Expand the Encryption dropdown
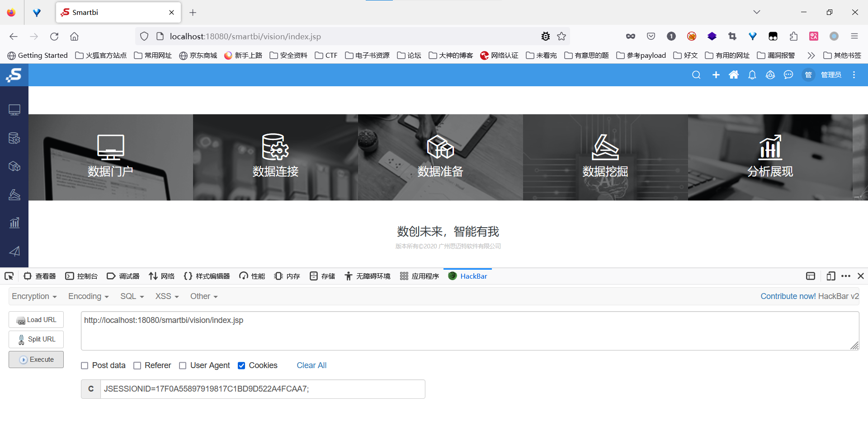This screenshot has height=439, width=868. pos(34,296)
